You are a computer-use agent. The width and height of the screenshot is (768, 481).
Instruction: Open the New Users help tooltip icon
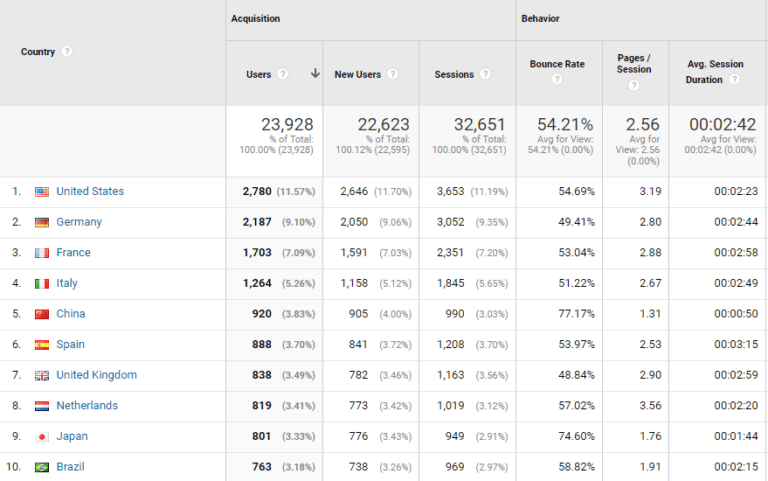(392, 74)
